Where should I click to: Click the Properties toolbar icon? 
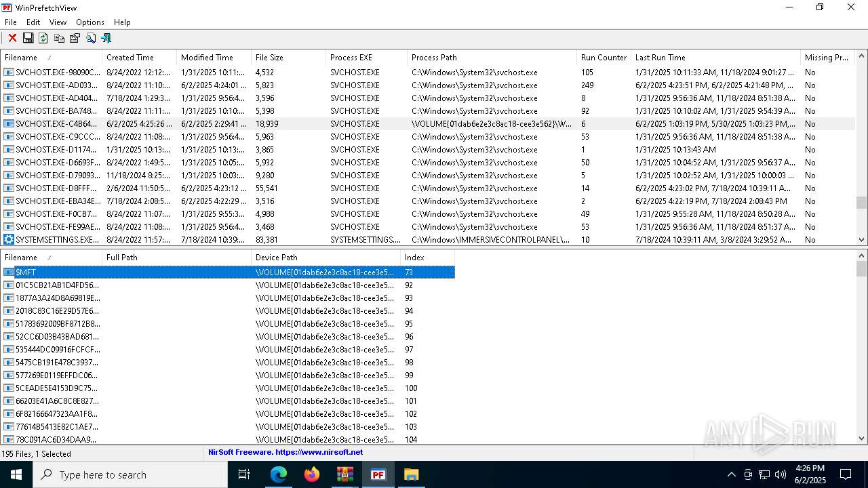click(75, 38)
